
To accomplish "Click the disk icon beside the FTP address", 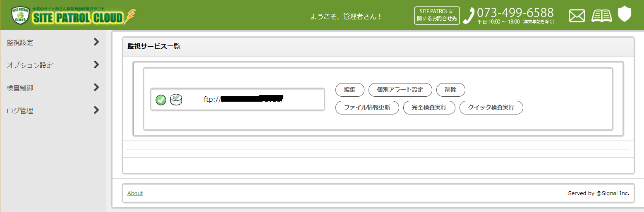I will (x=176, y=99).
